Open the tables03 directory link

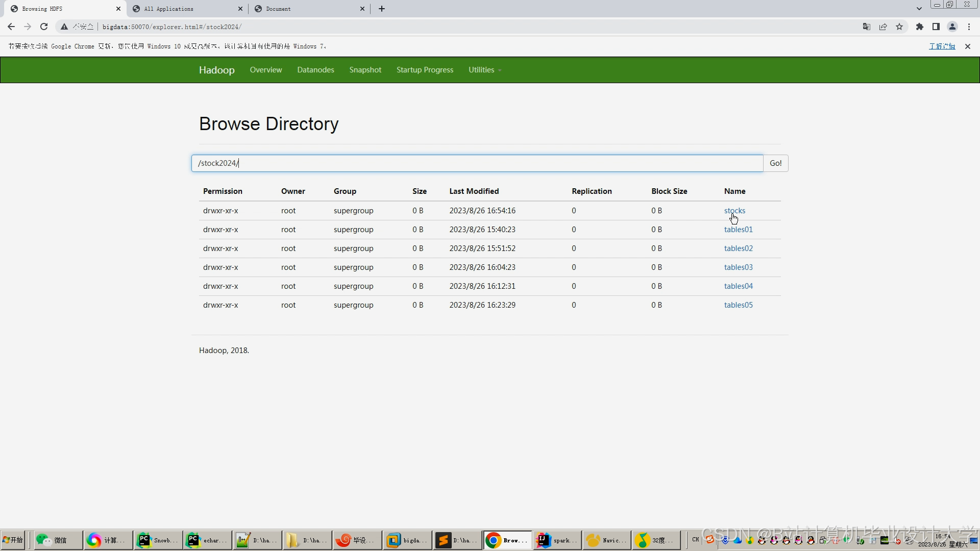[x=738, y=267]
